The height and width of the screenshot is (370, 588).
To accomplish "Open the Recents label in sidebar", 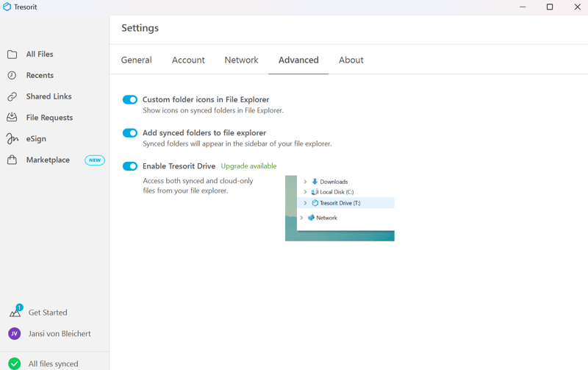I will 40,76.
